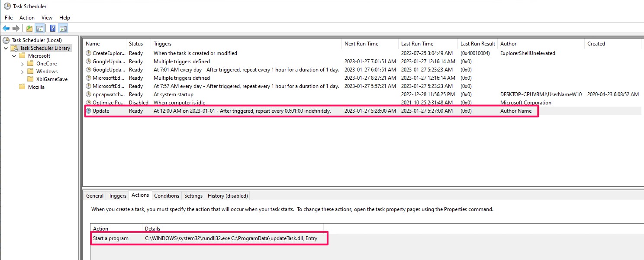Toggle the Show/Hide Console Tree icon

39,29
